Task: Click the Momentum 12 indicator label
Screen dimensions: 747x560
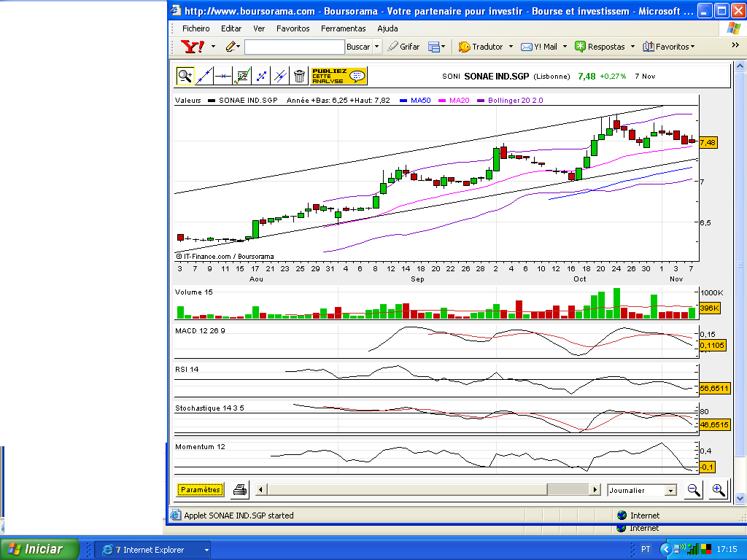Action: pos(200,447)
